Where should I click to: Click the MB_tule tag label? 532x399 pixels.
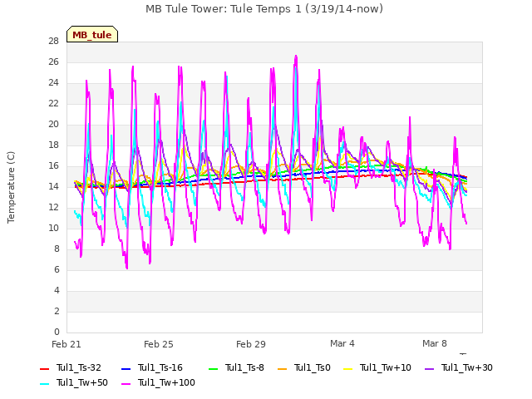pyautogui.click(x=92, y=35)
